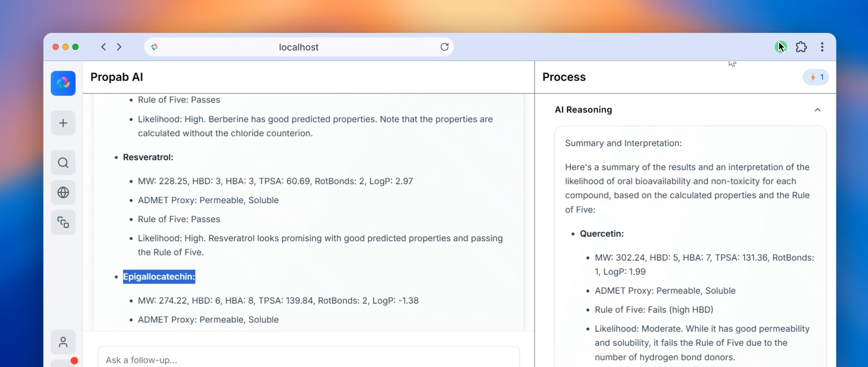This screenshot has height=367, width=868.
Task: Click the AI Reasoning section header
Action: click(x=583, y=110)
